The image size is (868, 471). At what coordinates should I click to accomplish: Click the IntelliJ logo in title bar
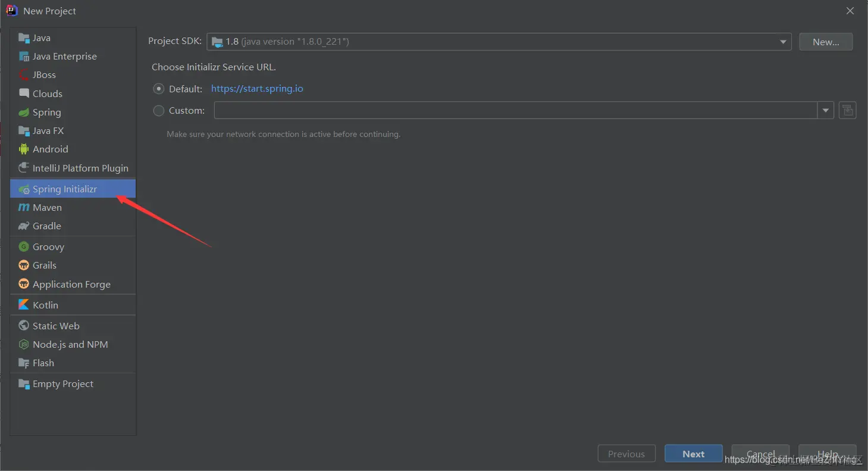(x=12, y=11)
